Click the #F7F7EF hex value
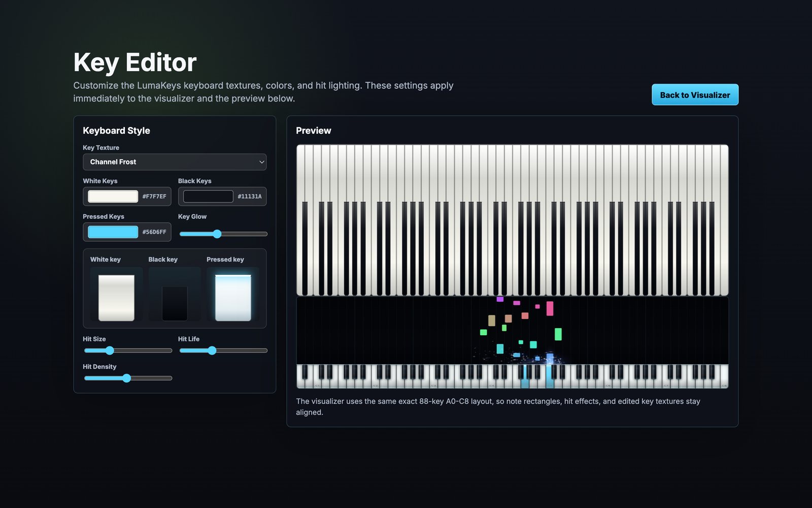Image resolution: width=812 pixels, height=508 pixels. click(154, 196)
